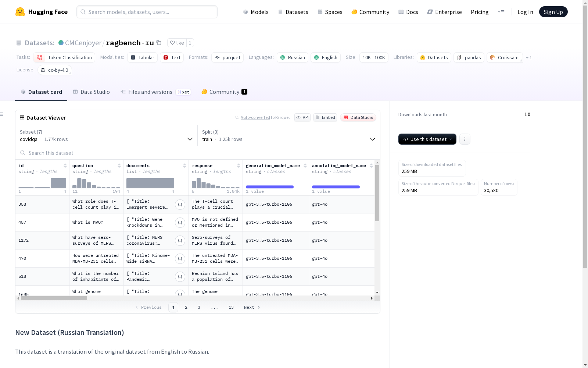Copy dataset name with the copy icon
The width and height of the screenshot is (588, 368).
[159, 43]
